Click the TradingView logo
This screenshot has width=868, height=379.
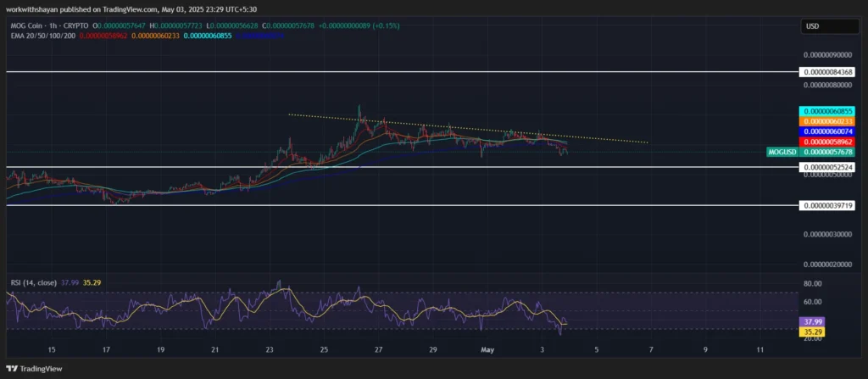tap(34, 369)
